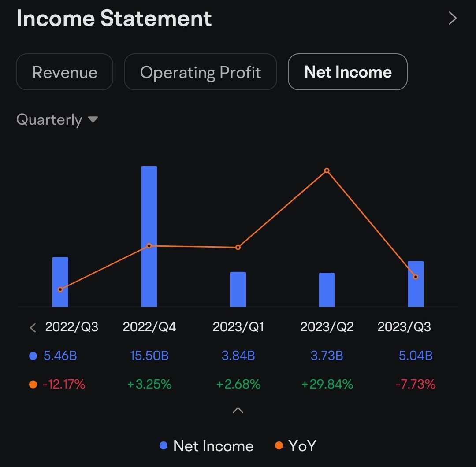Click the orange YoY point at 2022/Q3

point(60,290)
